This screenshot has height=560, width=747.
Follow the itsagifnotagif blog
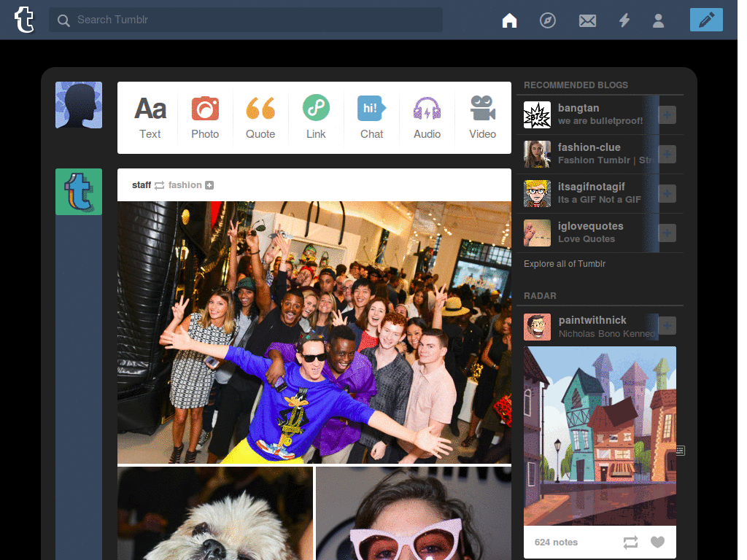(x=667, y=193)
